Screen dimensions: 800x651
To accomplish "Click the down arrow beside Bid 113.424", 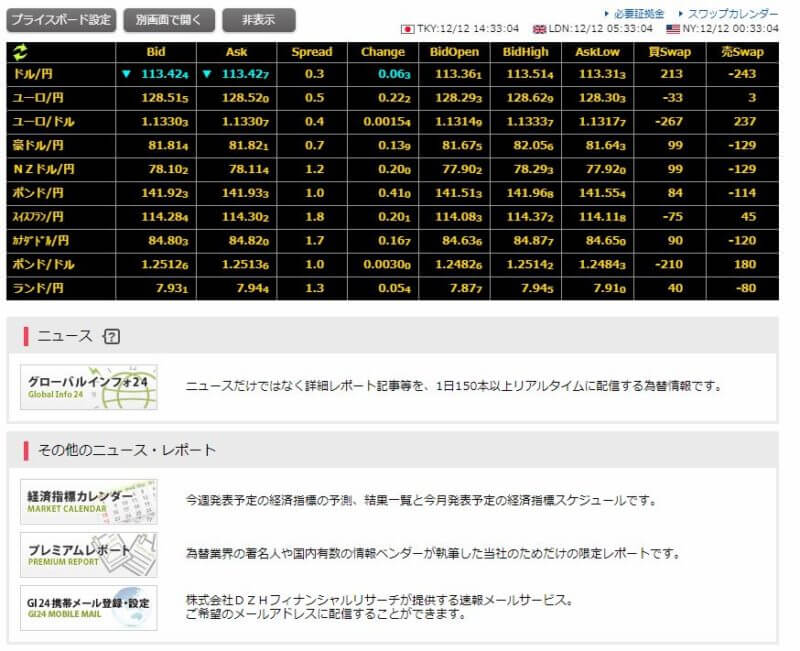I will [x=127, y=74].
